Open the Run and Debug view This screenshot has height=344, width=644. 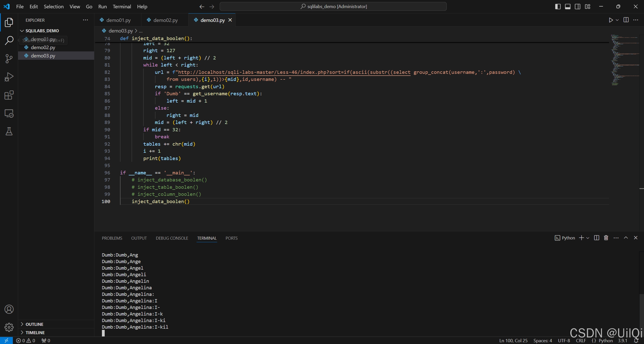click(x=9, y=77)
